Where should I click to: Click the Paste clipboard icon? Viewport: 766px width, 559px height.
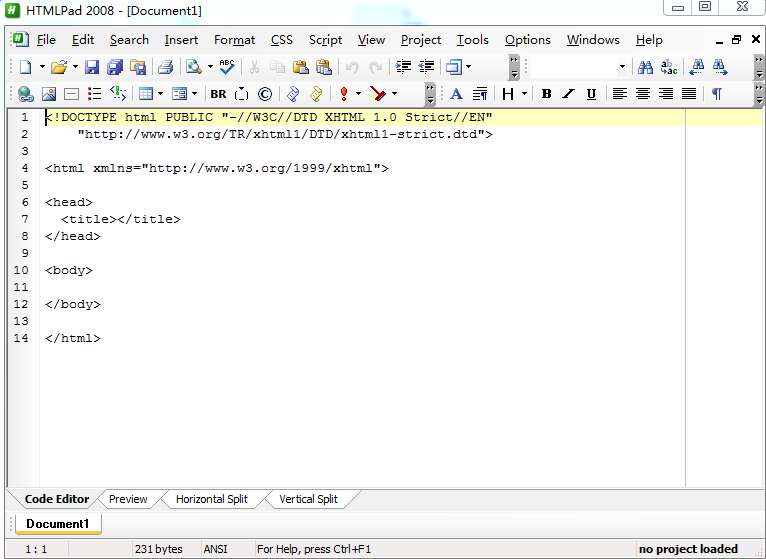300,67
